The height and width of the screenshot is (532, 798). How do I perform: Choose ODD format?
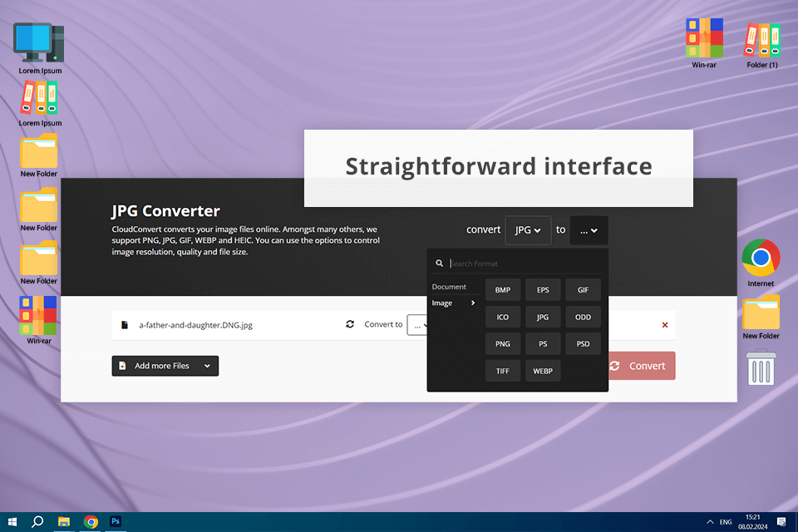coord(584,318)
